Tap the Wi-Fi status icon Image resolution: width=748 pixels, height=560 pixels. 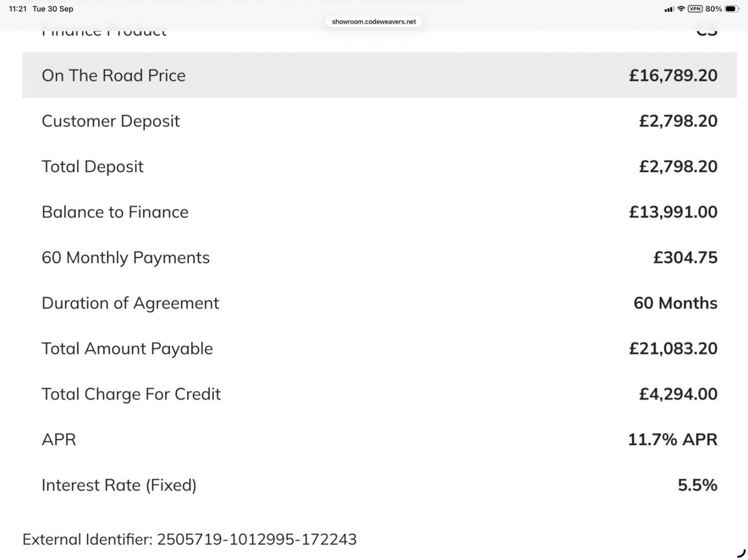[681, 9]
